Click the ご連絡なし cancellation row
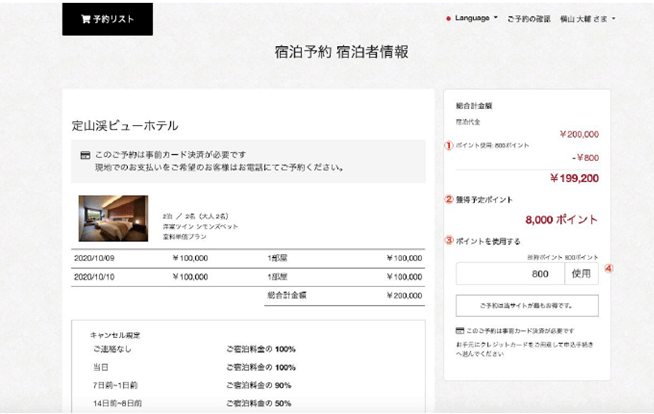The width and height of the screenshot is (654, 414). pyautogui.click(x=194, y=349)
